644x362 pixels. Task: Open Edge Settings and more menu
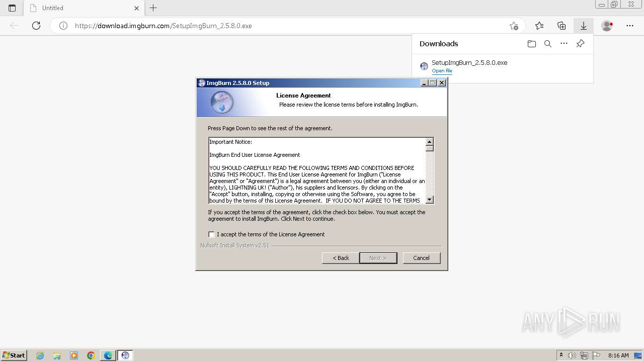630,26
